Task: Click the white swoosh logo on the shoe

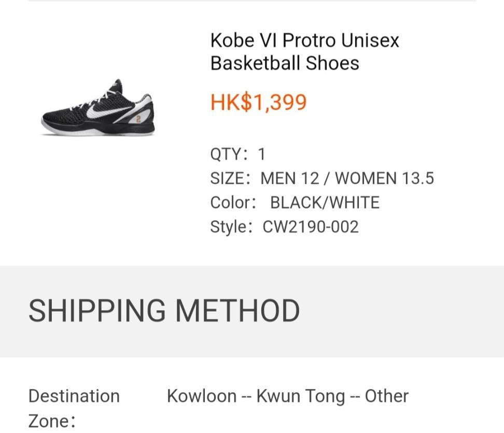Action: tap(107, 107)
